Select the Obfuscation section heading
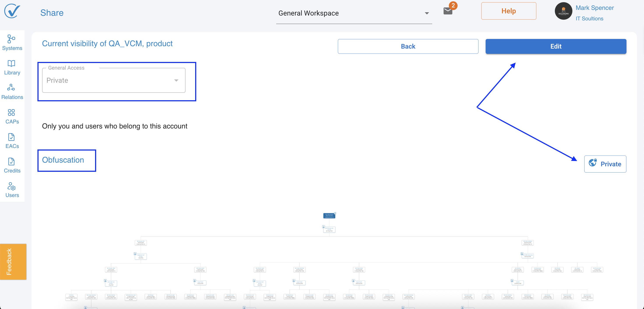 pyautogui.click(x=63, y=160)
